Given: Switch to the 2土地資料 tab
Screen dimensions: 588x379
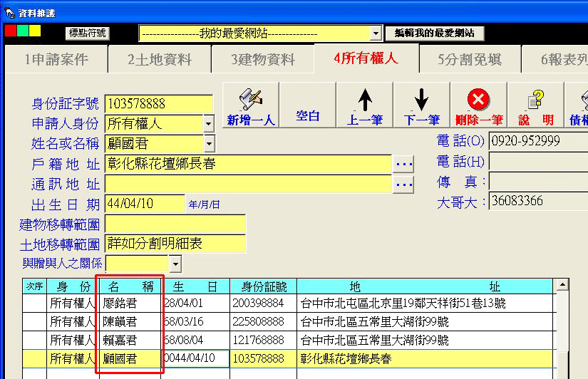Looking at the screenshot, I should coord(160,60).
